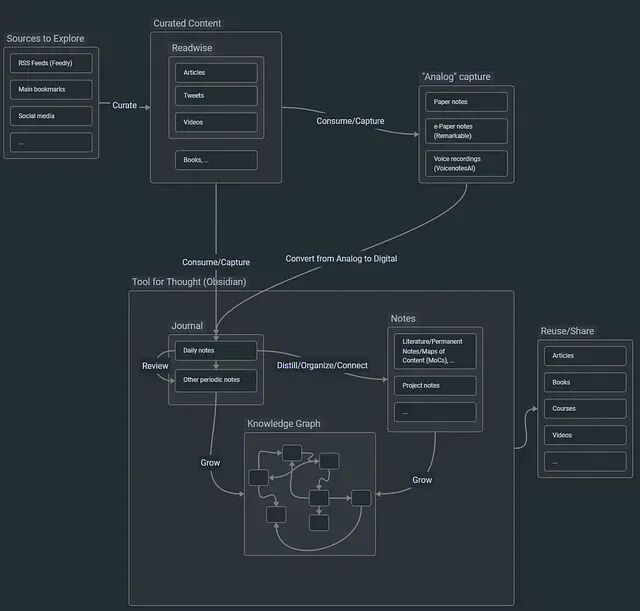This screenshot has width=640, height=611.
Task: Select the "RSS Feeds (Feedly)" box
Action: pyautogui.click(x=51, y=63)
